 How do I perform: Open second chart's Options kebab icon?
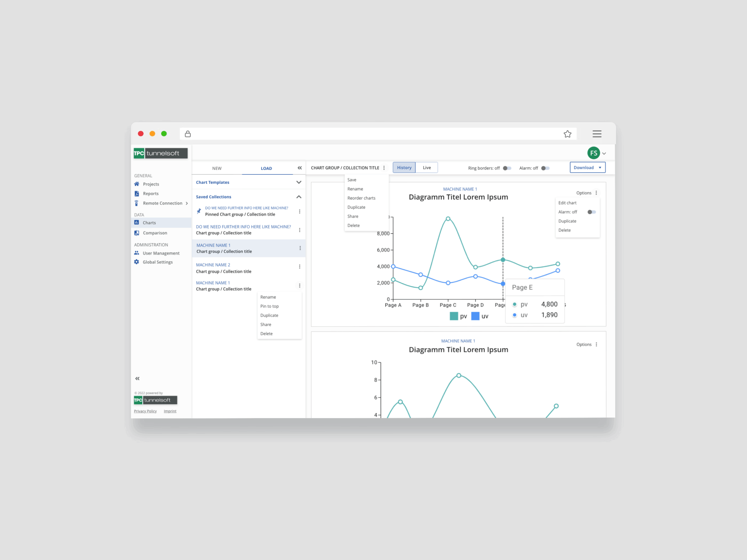click(x=596, y=344)
